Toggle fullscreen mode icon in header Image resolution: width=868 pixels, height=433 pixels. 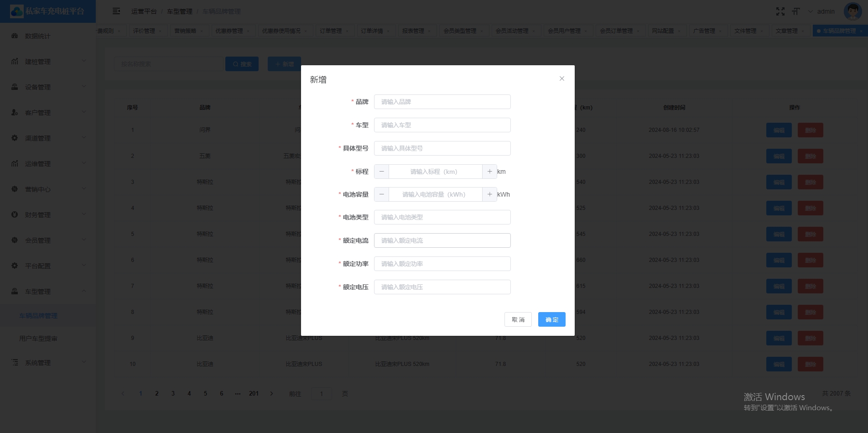tap(780, 11)
